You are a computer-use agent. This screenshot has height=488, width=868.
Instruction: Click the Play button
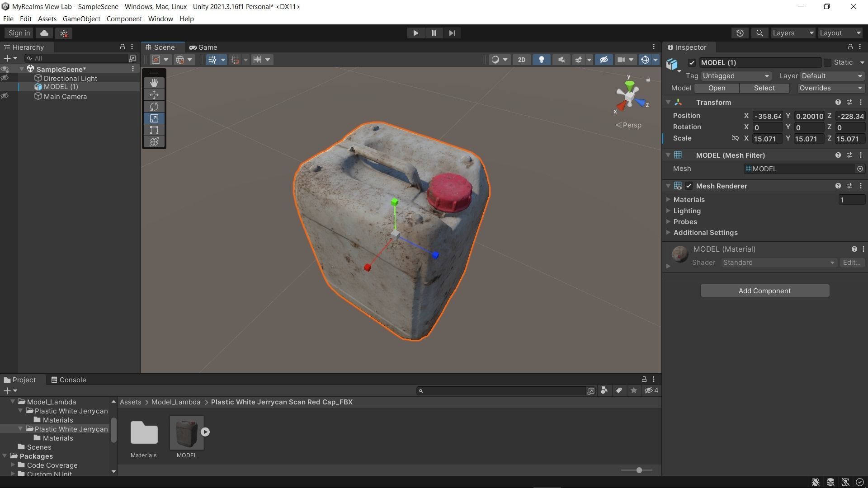pos(415,33)
